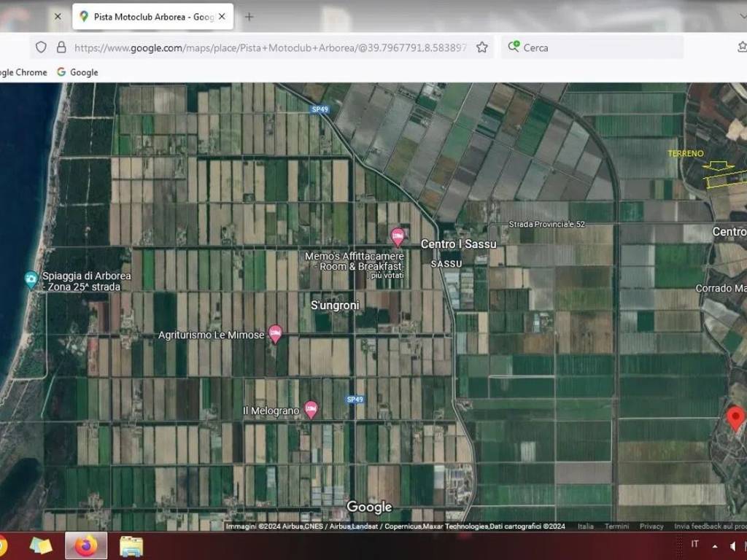This screenshot has width=747, height=560.
Task: Select the red location pin on map
Action: [x=736, y=419]
